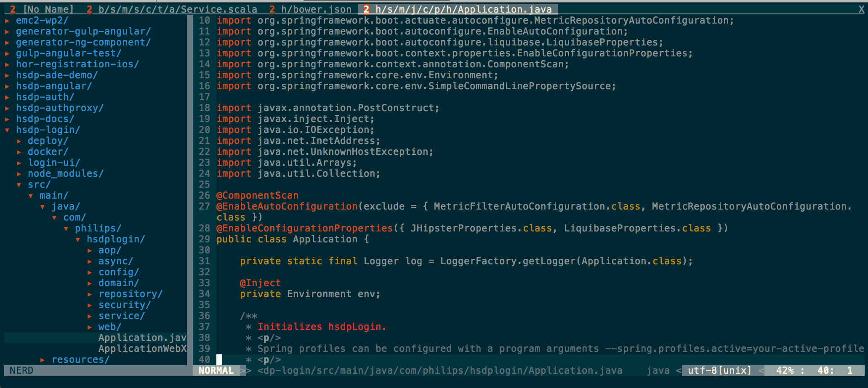Click the NORMAL mode indicator

click(x=216, y=371)
